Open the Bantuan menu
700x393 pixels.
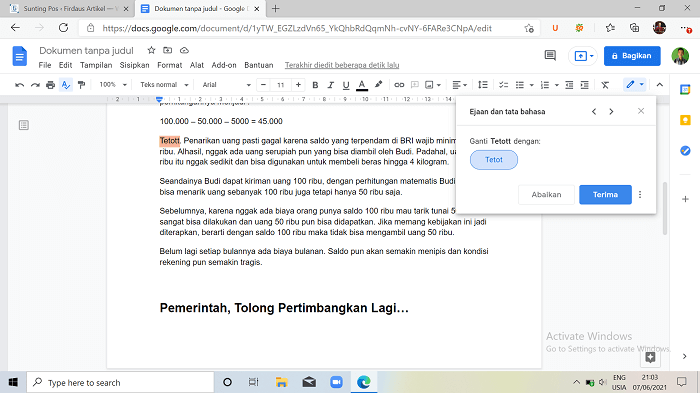click(258, 65)
